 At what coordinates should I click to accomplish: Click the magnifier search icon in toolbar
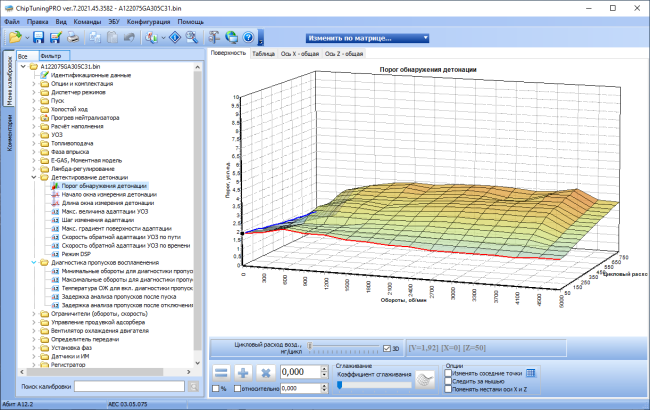pos(192,37)
